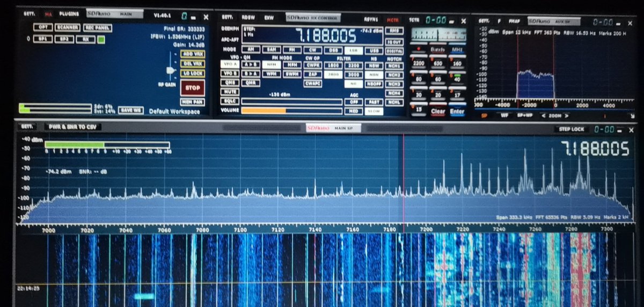
Task: Click the 7.188.005 frequency display in RX Control
Action: [x=327, y=36]
